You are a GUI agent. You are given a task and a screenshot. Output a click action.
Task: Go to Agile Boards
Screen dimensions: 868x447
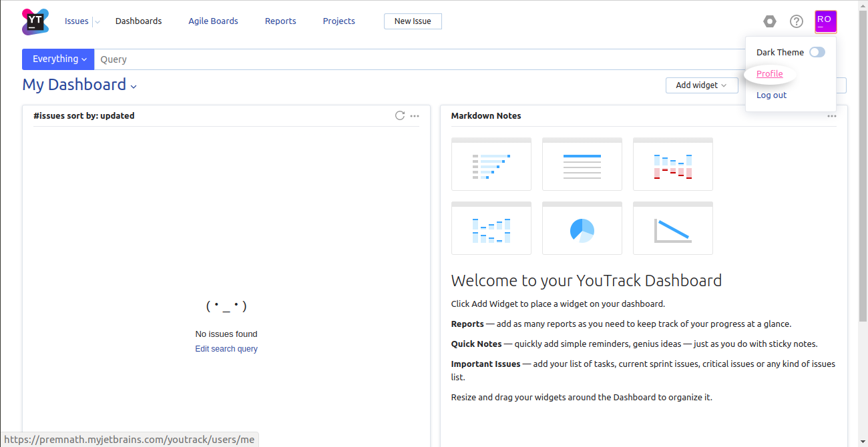click(x=213, y=21)
